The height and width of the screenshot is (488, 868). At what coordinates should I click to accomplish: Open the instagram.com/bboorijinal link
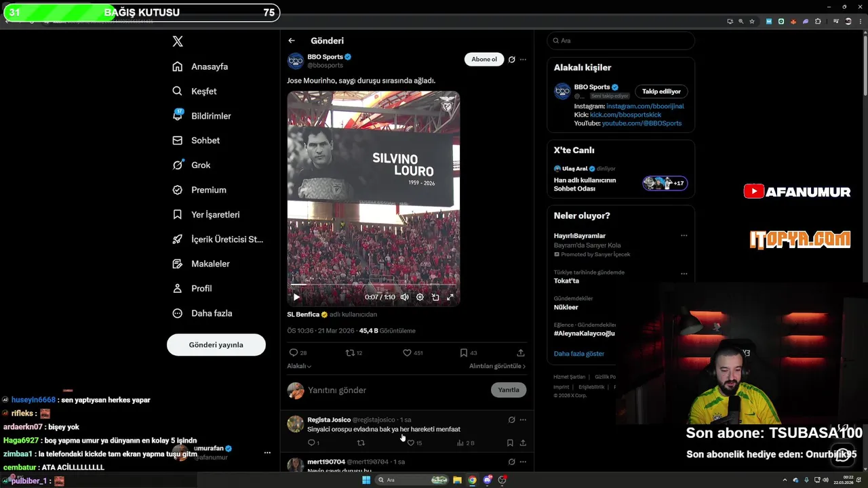pyautogui.click(x=645, y=106)
